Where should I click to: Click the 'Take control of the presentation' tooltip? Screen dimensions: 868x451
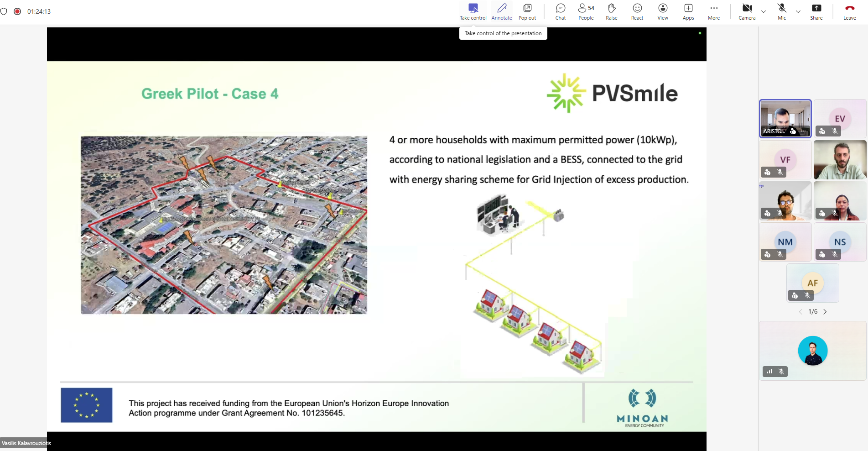pos(503,33)
